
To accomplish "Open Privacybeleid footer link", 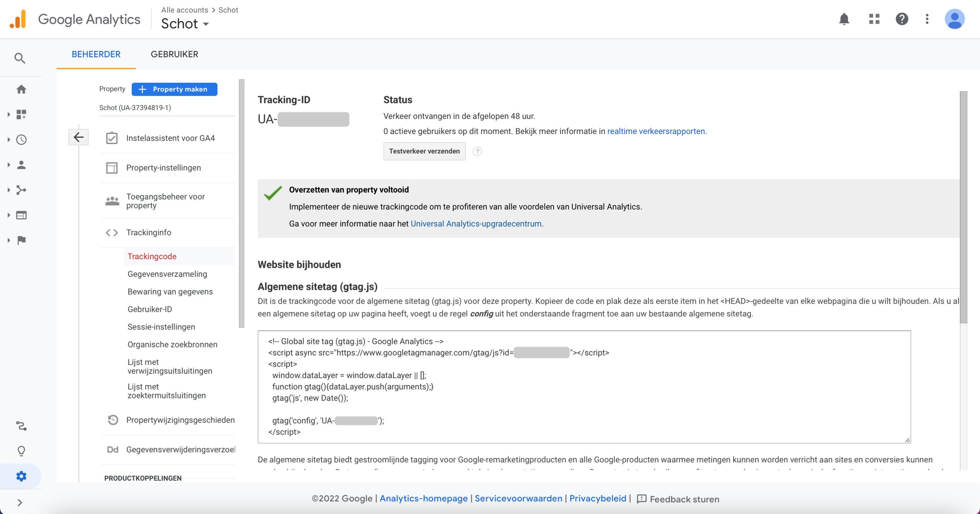I will click(x=598, y=498).
